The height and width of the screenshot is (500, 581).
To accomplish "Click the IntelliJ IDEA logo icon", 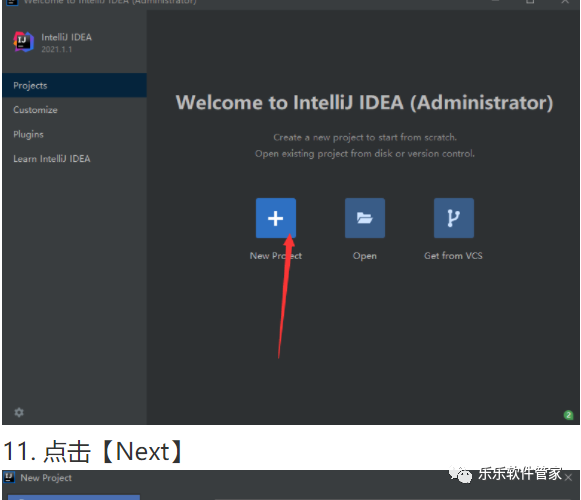I will pos(24,42).
